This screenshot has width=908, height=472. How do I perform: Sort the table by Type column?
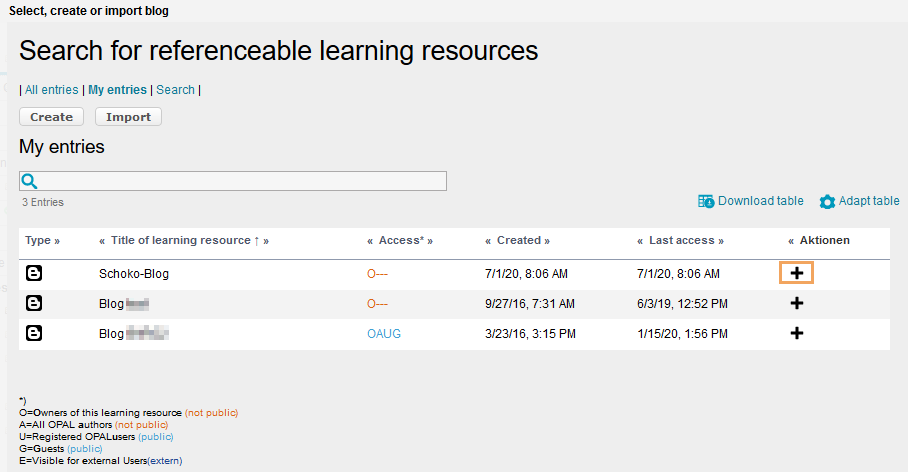pyautogui.click(x=38, y=240)
